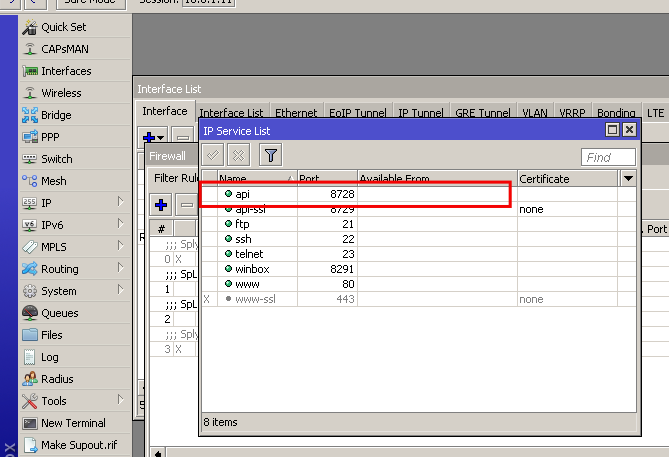Switch to the Ethernet tab
The image size is (669, 457).
296,113
